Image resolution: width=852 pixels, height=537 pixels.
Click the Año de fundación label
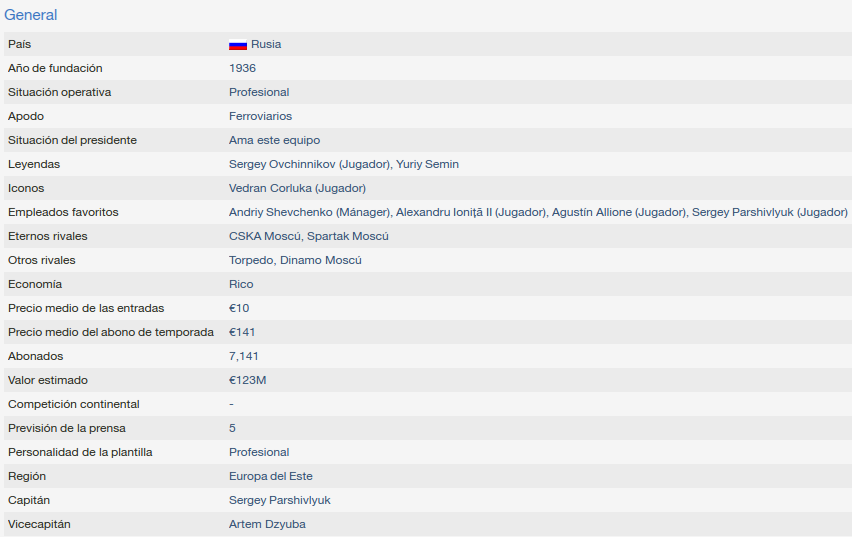click(55, 68)
